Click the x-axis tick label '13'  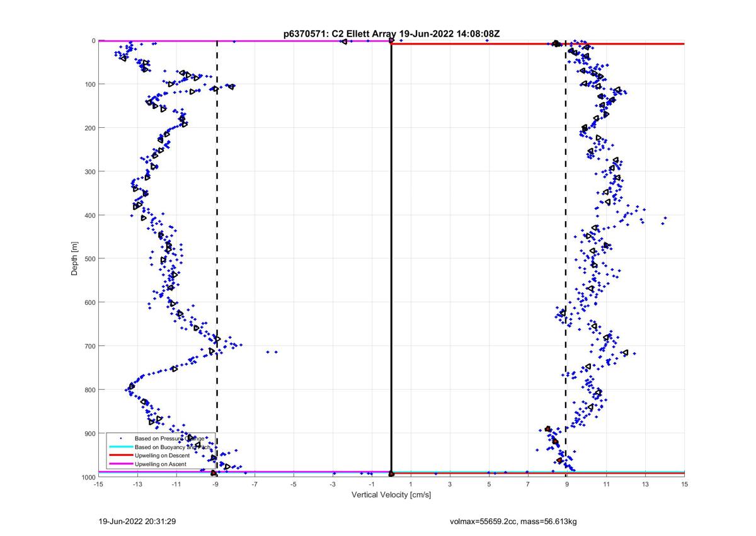coord(645,484)
